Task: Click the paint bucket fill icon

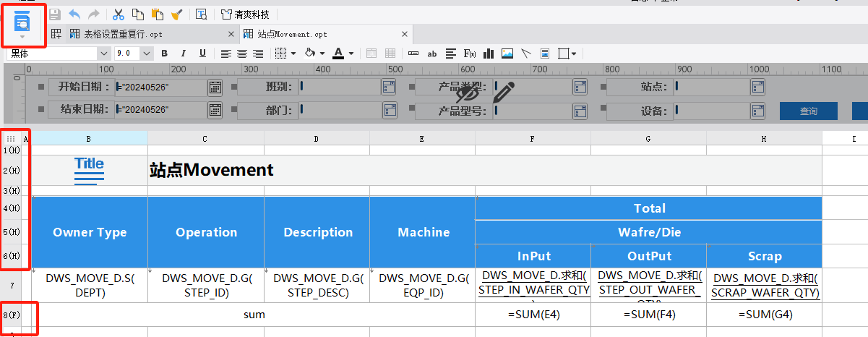Action: click(309, 53)
